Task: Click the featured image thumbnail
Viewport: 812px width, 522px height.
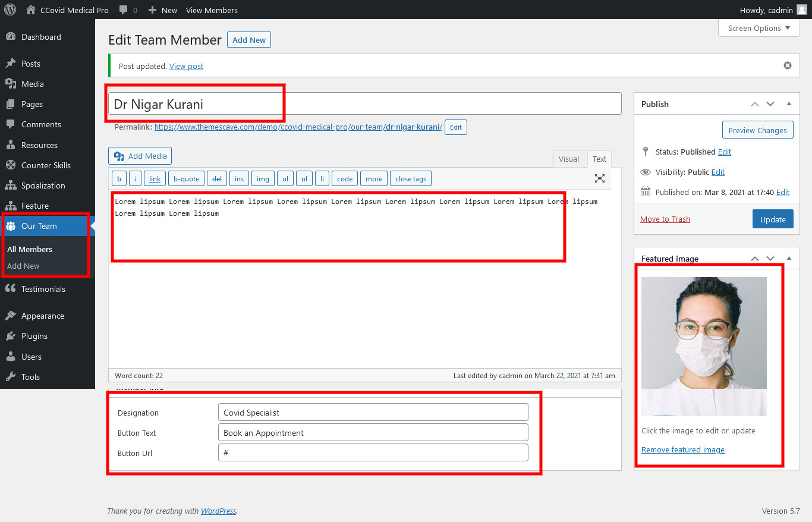Action: 704,347
